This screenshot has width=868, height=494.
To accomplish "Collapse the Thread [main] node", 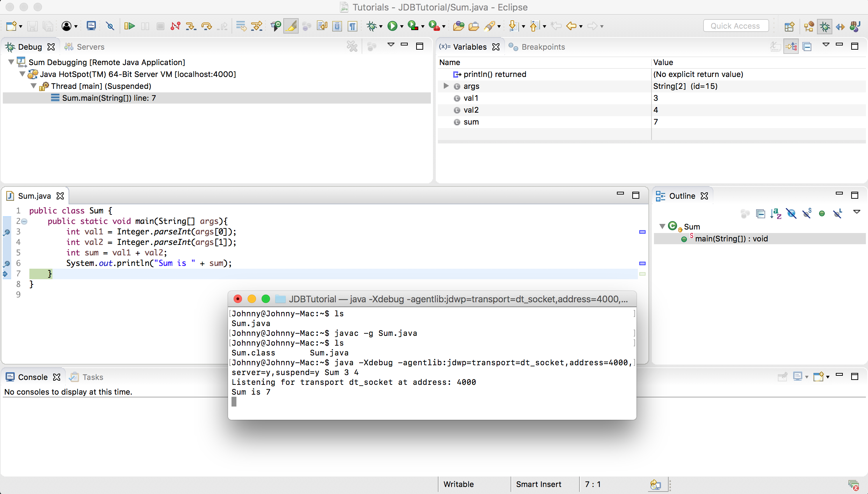I will coord(34,86).
